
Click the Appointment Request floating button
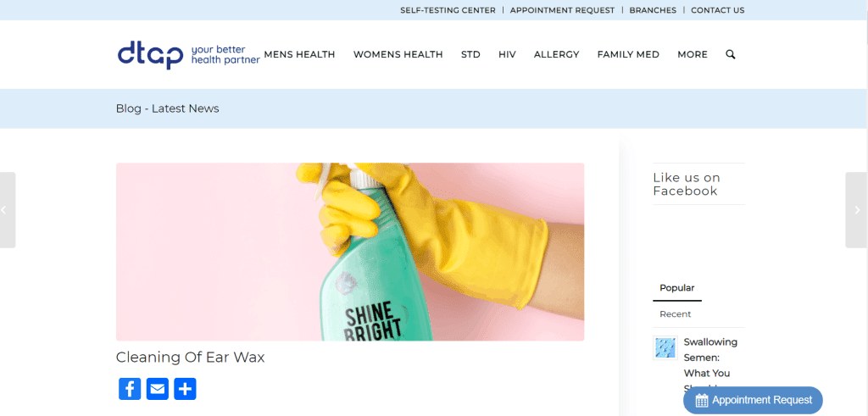[x=753, y=400]
